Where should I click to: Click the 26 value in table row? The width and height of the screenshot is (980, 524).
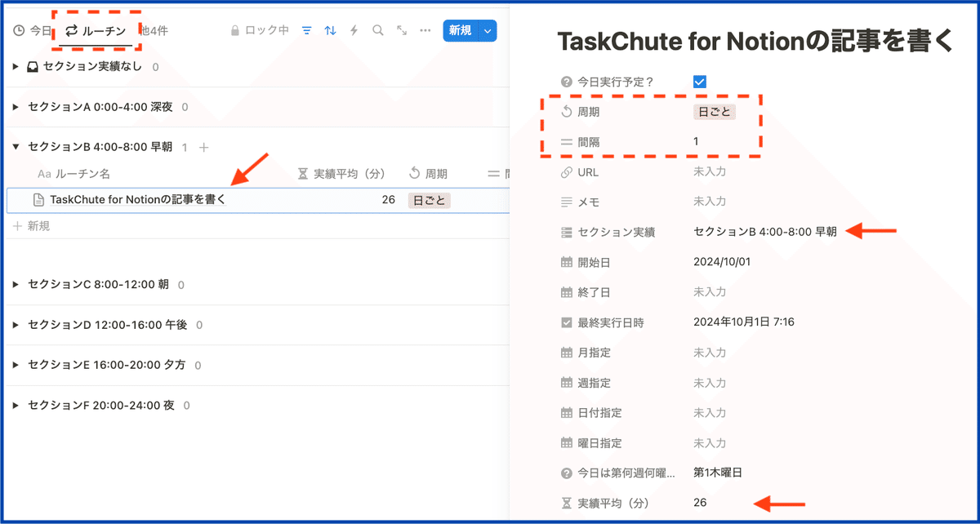388,200
